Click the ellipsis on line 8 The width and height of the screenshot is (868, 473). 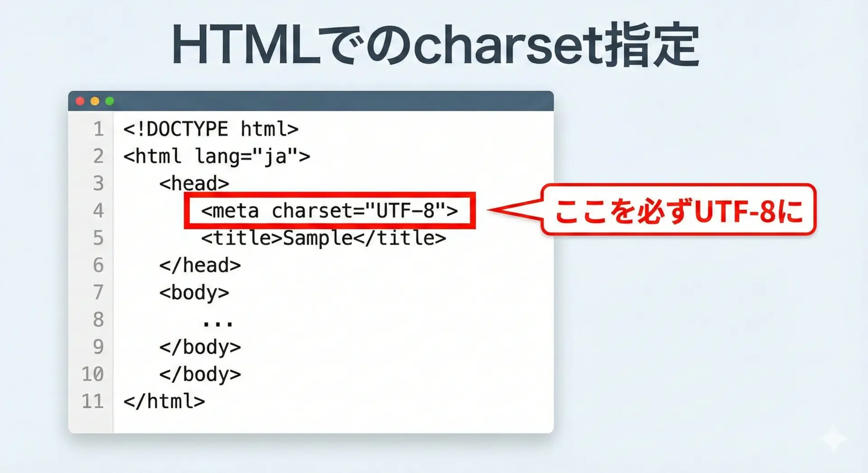coord(217,323)
